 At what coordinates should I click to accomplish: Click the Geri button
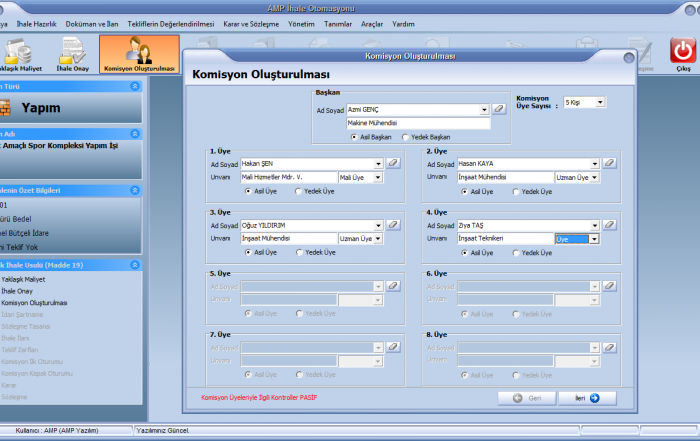tap(527, 397)
